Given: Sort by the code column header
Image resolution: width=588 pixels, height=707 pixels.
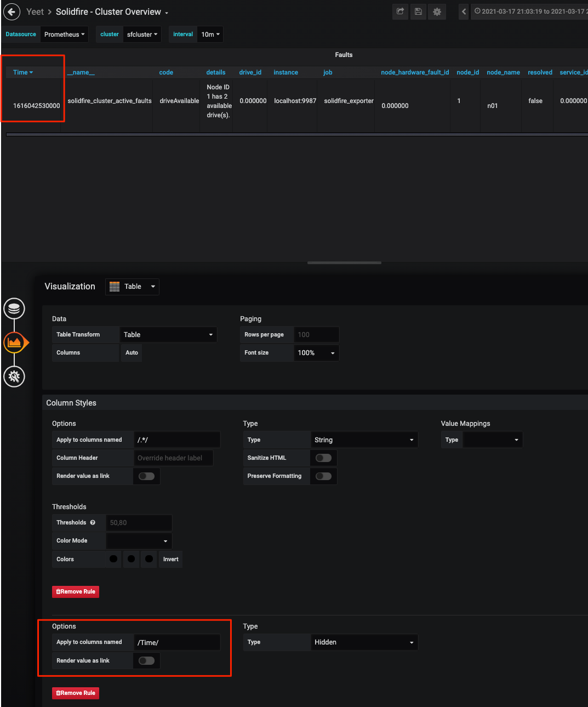Looking at the screenshot, I should tap(166, 72).
